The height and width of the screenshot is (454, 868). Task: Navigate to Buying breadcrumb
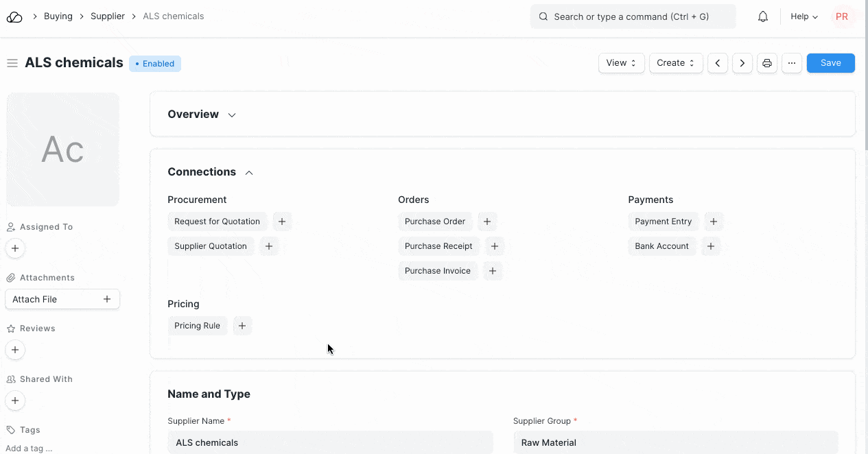(58, 16)
